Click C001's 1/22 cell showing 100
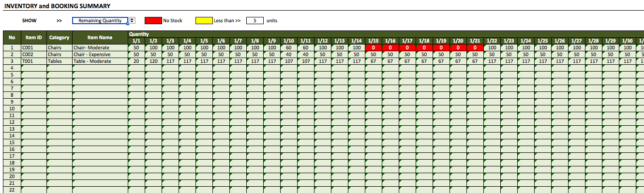 [x=492, y=48]
